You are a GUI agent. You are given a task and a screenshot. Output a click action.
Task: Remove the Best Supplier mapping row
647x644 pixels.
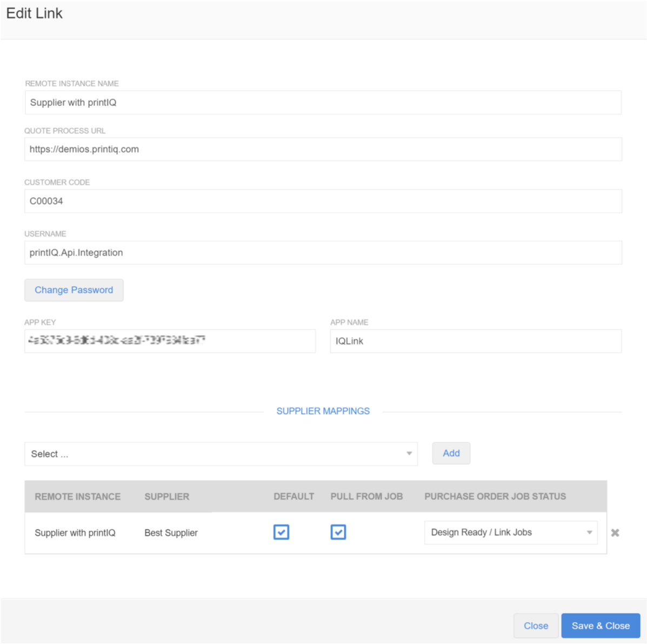click(x=615, y=533)
